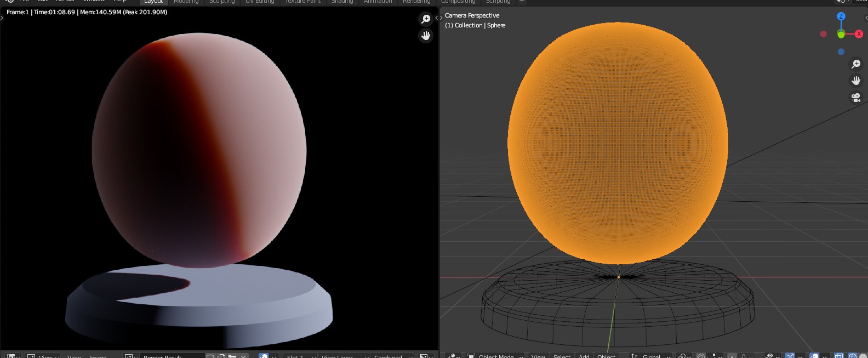Screen dimensions: 868x358
Task: Open the Global transform orientation dropdown
Action: pos(652,356)
